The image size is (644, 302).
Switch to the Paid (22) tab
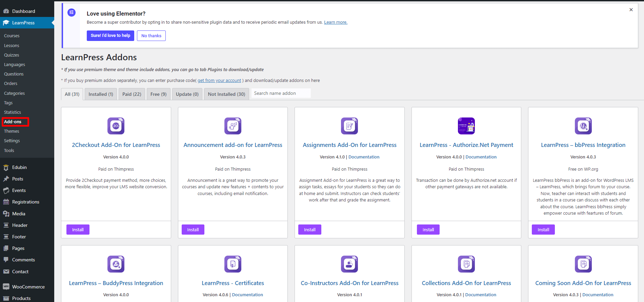coord(132,94)
